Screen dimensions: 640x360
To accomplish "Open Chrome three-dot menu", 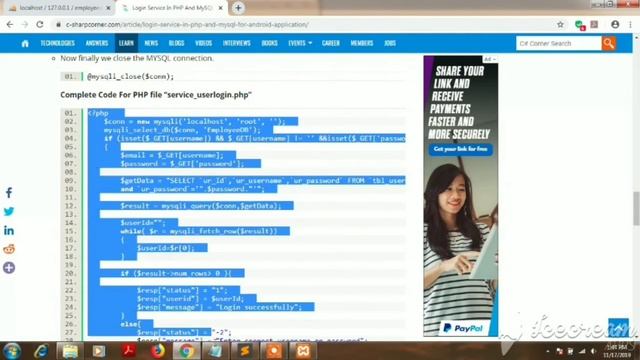I will [630, 24].
